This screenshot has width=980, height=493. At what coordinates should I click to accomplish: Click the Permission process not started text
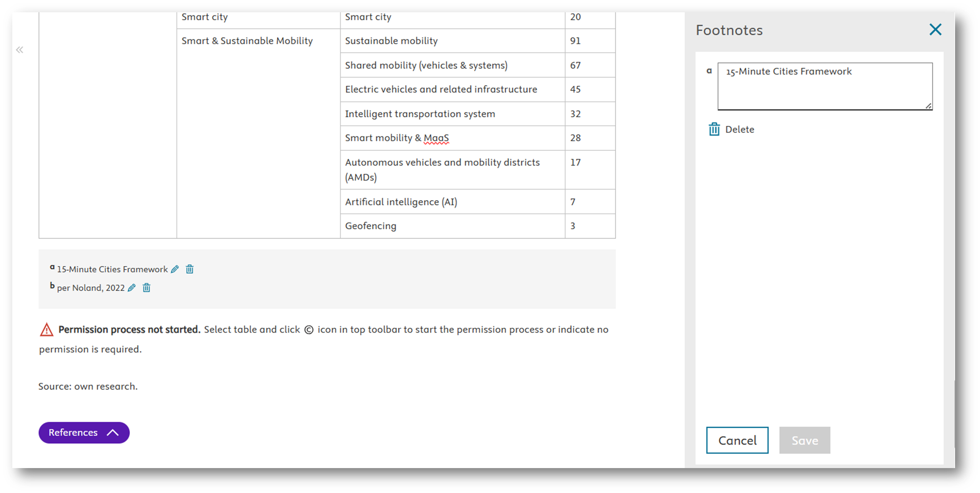click(x=129, y=329)
